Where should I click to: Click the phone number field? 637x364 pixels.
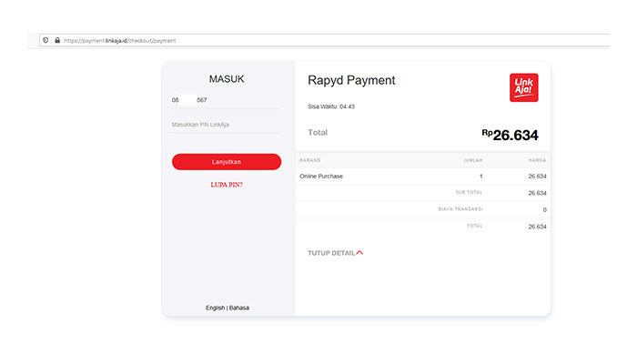click(227, 100)
